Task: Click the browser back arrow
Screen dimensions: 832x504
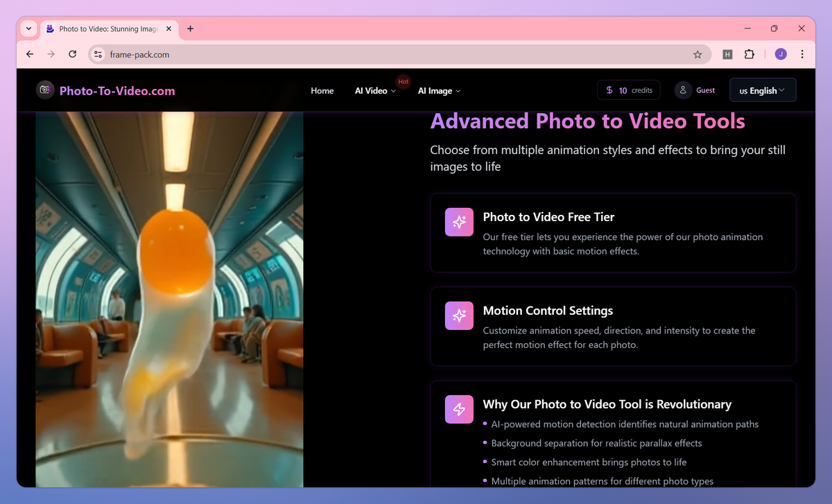Action: (x=30, y=54)
